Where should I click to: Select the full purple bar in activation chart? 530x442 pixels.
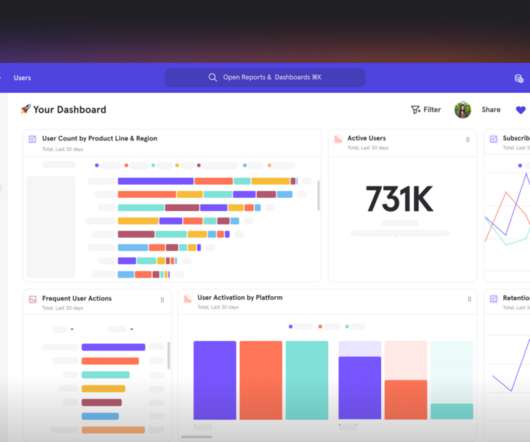tap(215, 380)
